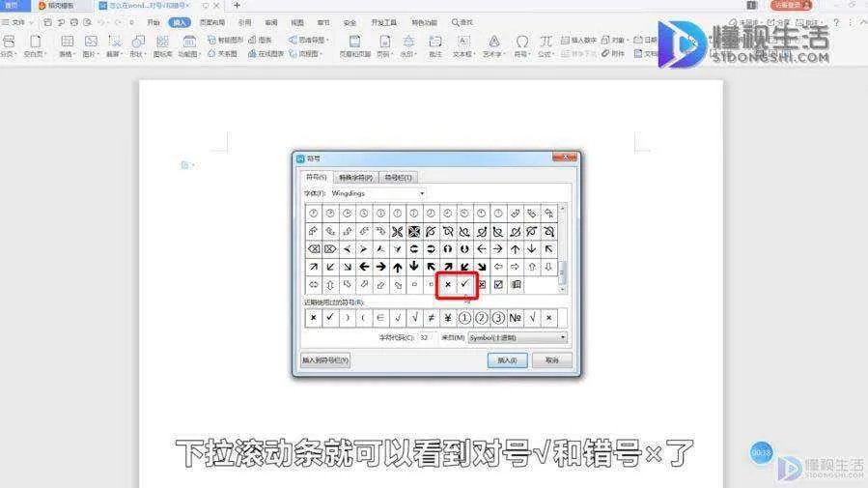Click the 取消 cancel button
Screen dimensions: 868x488
(x=552, y=360)
